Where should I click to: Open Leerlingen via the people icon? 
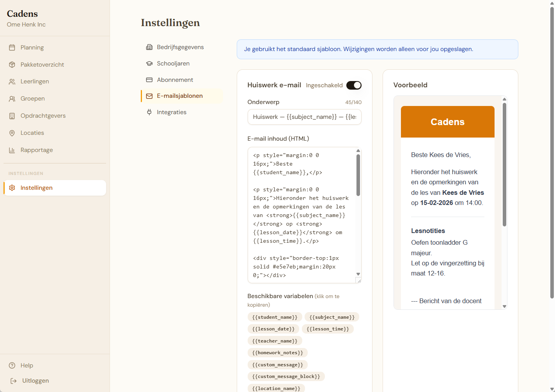13,81
